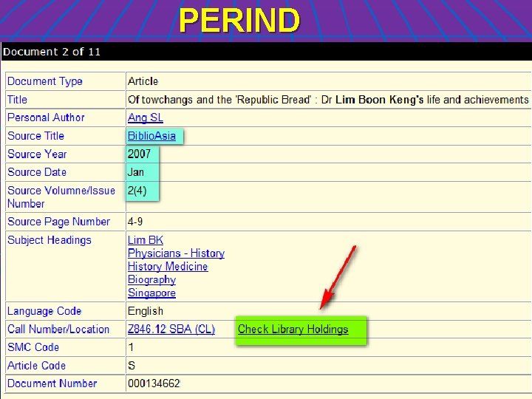This screenshot has width=532, height=399.
Task: Select the Source Year value 2007
Action: (139, 154)
